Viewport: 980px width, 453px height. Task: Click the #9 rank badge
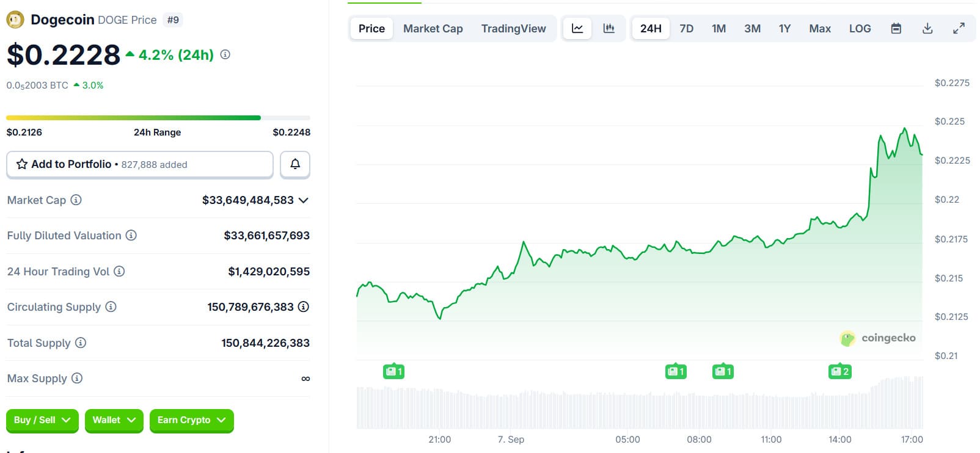pos(174,20)
